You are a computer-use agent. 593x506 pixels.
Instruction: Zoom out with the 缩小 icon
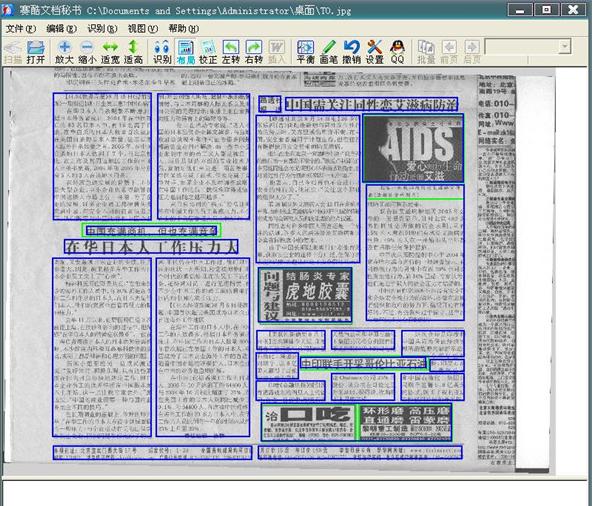click(87, 52)
